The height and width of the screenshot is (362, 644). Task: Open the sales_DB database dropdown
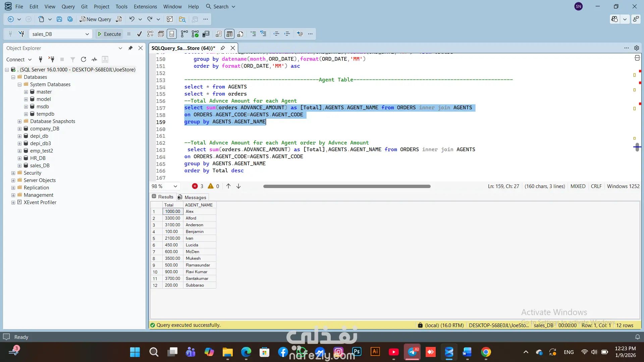point(87,34)
